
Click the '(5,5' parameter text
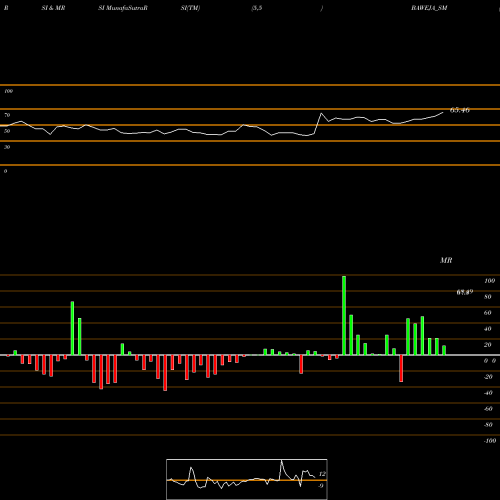coord(257,8)
